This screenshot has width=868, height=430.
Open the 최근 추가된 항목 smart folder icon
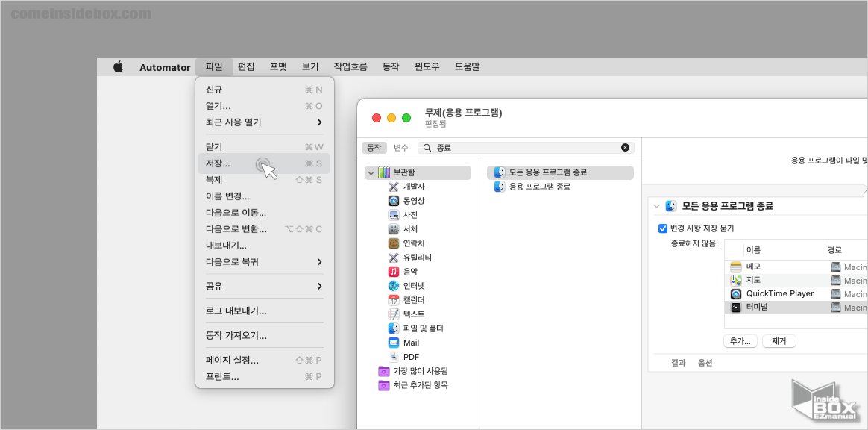pyautogui.click(x=383, y=385)
